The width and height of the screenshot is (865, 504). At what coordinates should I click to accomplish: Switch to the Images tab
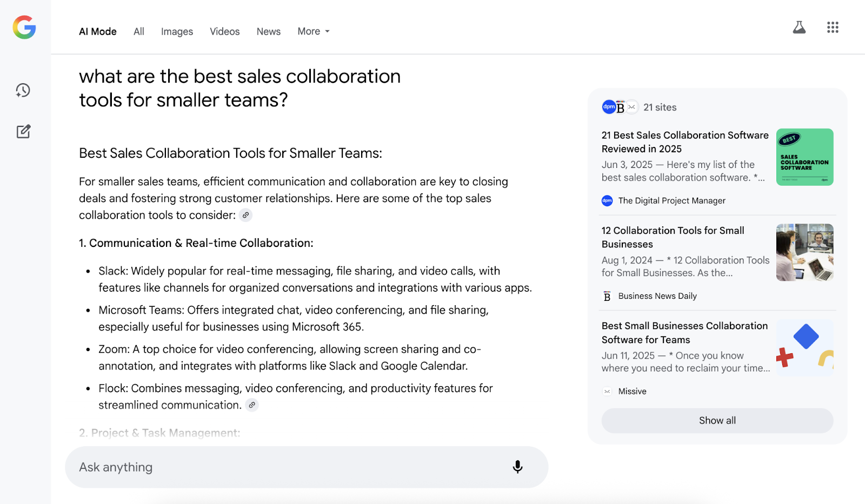pyautogui.click(x=177, y=31)
